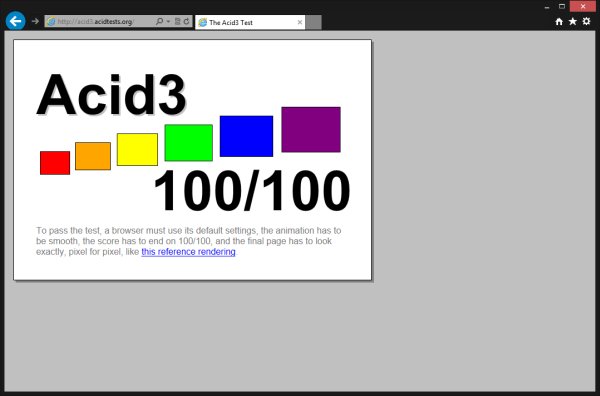This screenshot has height=396, width=600.
Task: Minimize the browser window
Action: (x=547, y=7)
